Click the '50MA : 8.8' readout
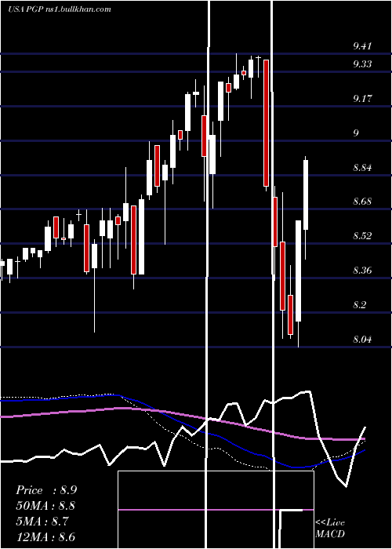Viewport: 392px width, 549px height. click(x=45, y=506)
